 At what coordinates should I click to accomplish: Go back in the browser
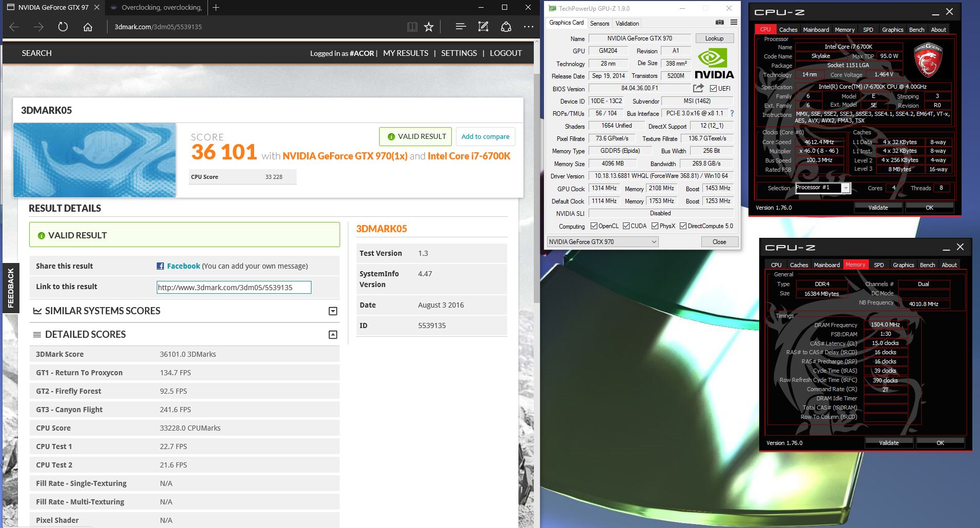(14, 27)
